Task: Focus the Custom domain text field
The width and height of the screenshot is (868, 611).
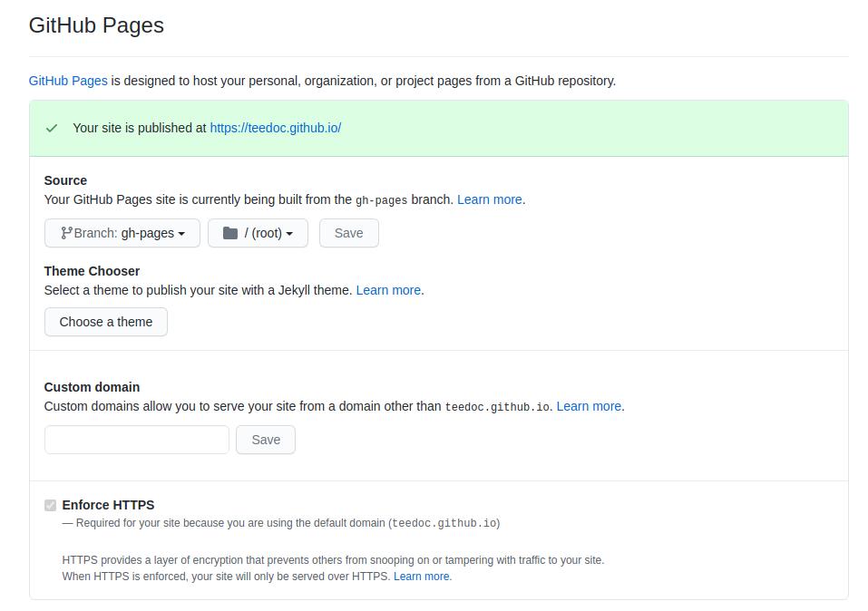Action: (137, 440)
